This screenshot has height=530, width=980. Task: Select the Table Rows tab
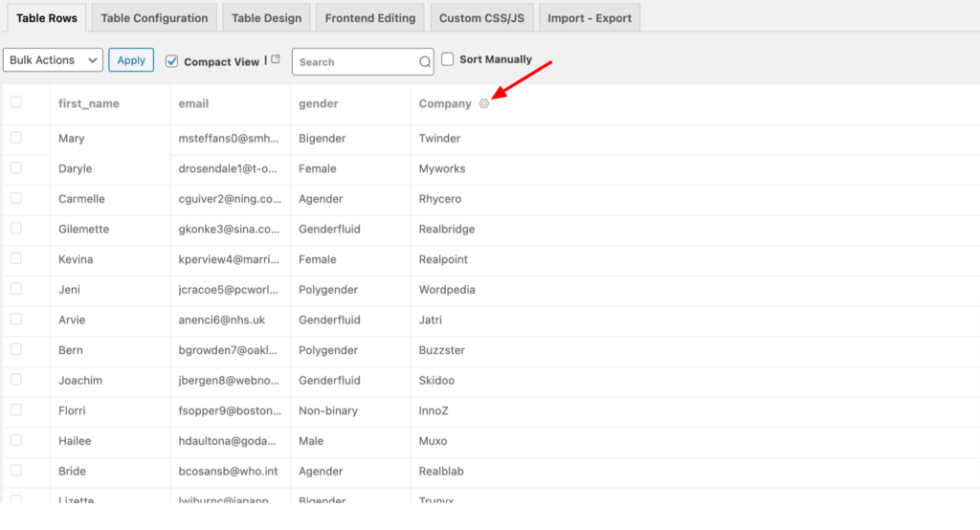[45, 18]
